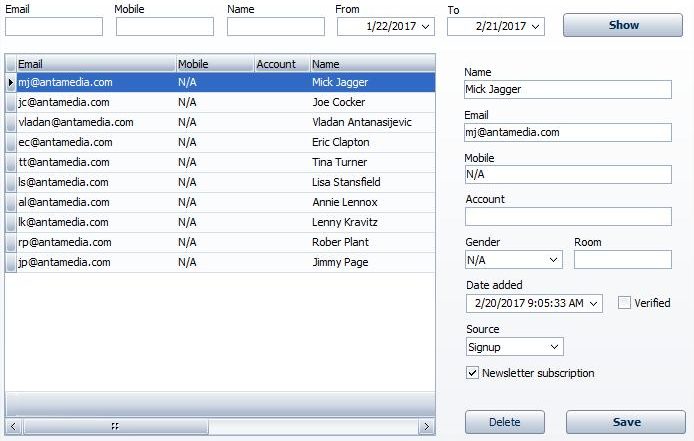Click the row indicator arrow for Mick Jagger

(x=11, y=82)
